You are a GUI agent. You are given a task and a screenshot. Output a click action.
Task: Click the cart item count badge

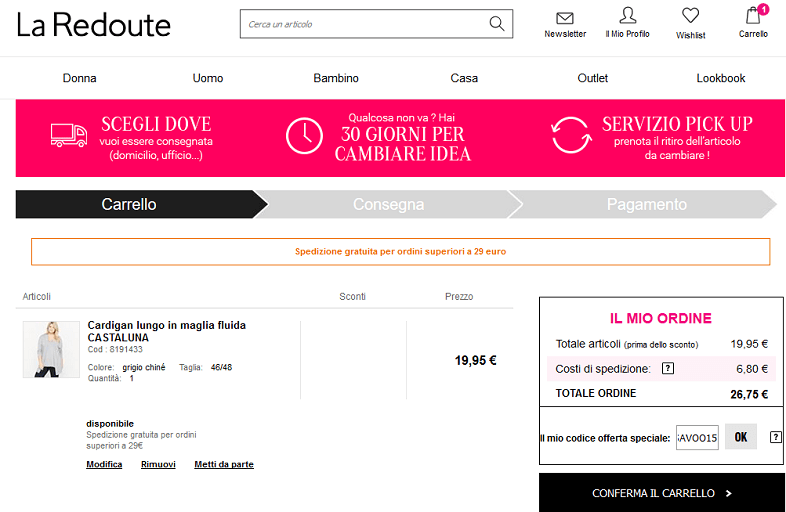[763, 9]
